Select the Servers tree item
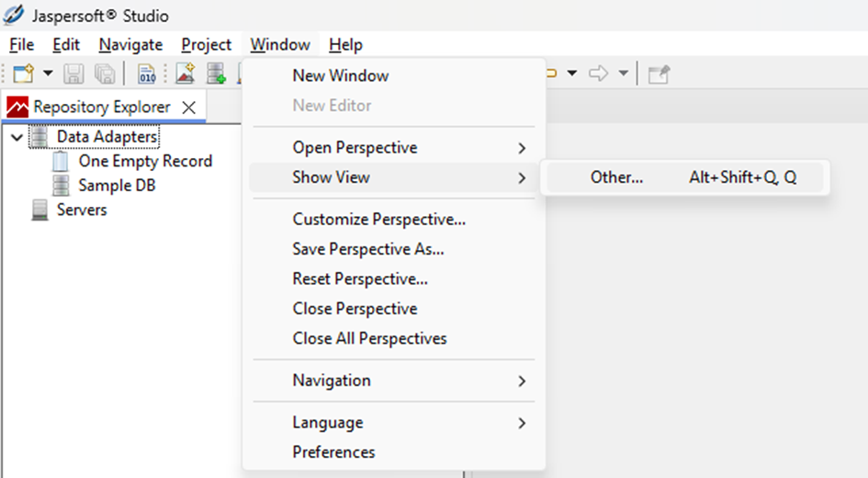868x478 pixels. tap(81, 210)
